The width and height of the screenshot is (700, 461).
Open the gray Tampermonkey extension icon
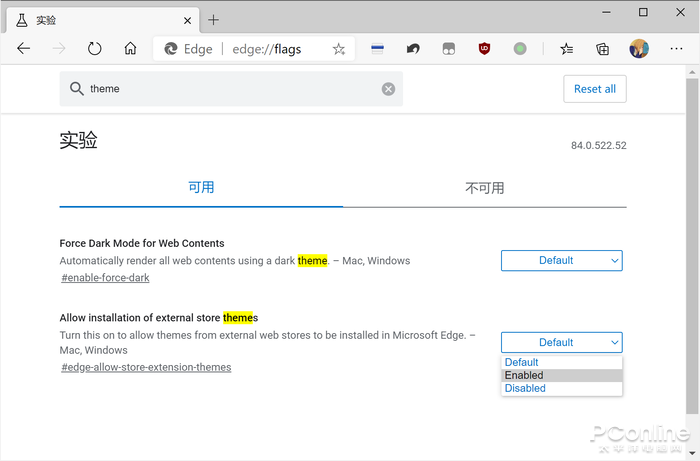(x=449, y=49)
